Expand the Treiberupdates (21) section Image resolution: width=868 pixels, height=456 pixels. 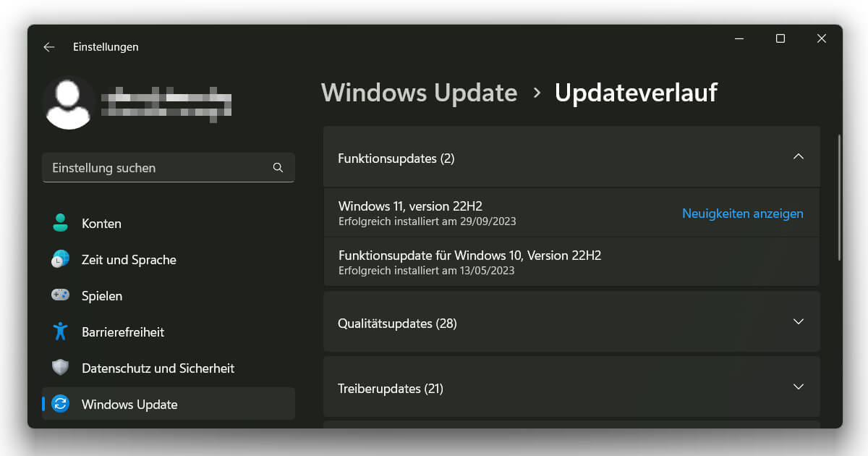pyautogui.click(x=799, y=387)
